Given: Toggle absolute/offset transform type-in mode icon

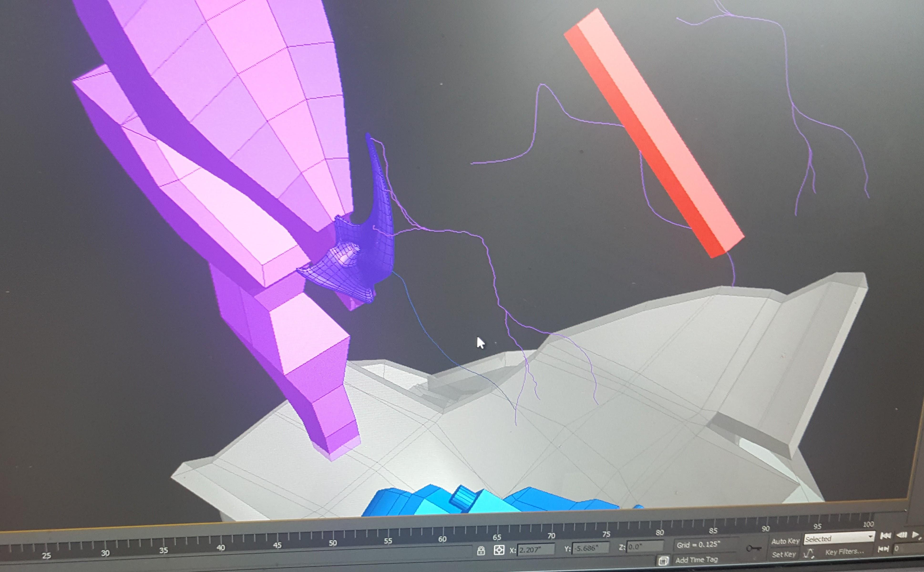Looking at the screenshot, I should 499,550.
